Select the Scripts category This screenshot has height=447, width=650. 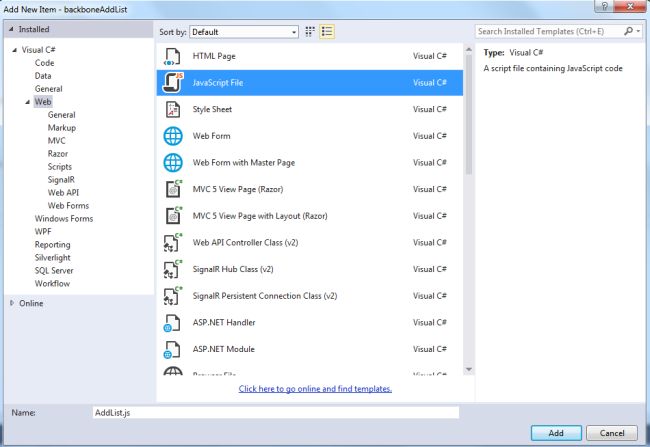60,167
